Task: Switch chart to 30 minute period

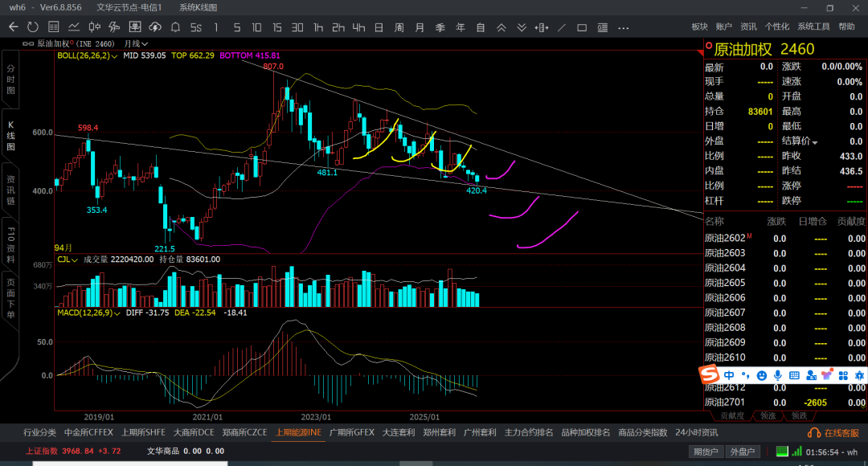Action: [x=297, y=27]
